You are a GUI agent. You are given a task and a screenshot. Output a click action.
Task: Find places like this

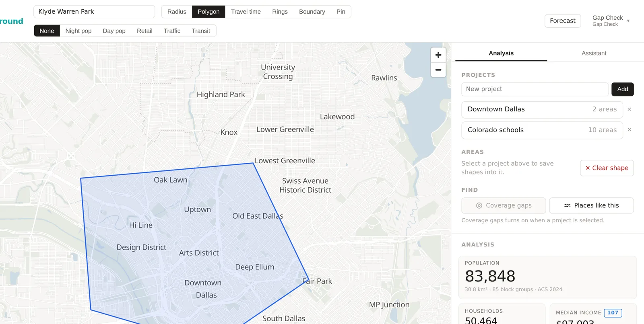point(591,205)
